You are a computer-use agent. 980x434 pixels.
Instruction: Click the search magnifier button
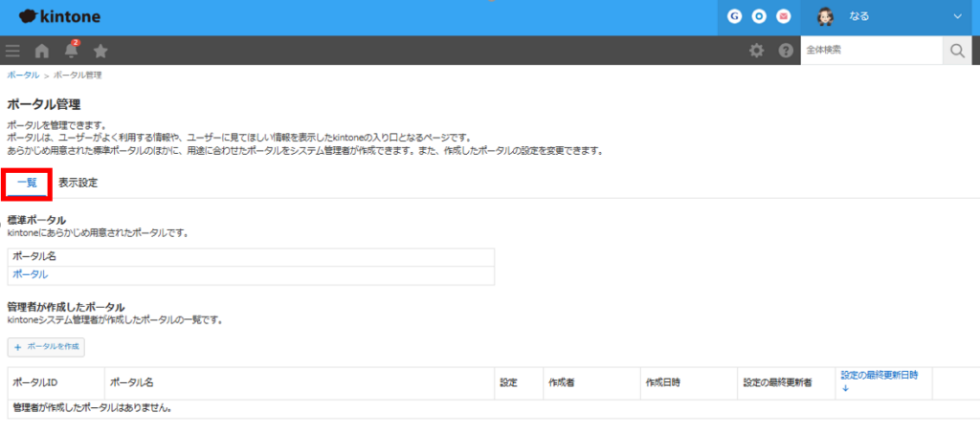pos(956,51)
